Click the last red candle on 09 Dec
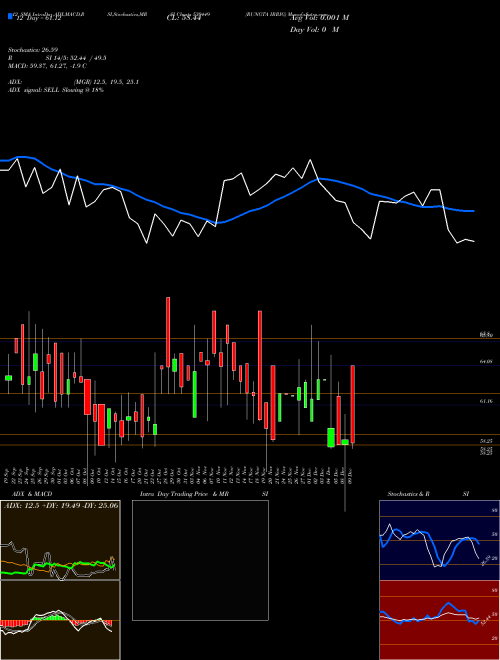This screenshot has height=660, width=500. (x=353, y=404)
